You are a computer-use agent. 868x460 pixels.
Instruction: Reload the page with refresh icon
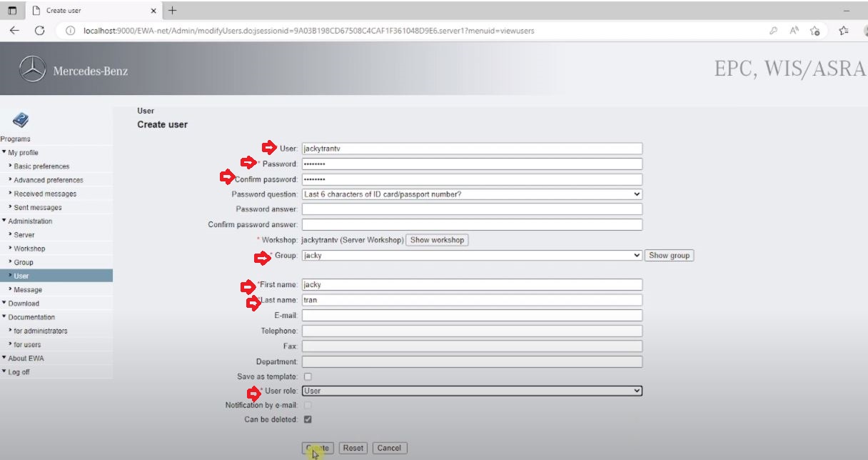[40, 31]
